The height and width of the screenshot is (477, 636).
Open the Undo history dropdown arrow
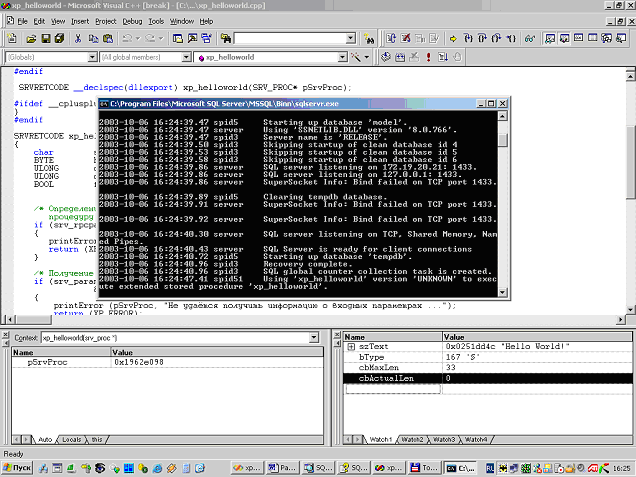pyautogui.click(x=138, y=39)
